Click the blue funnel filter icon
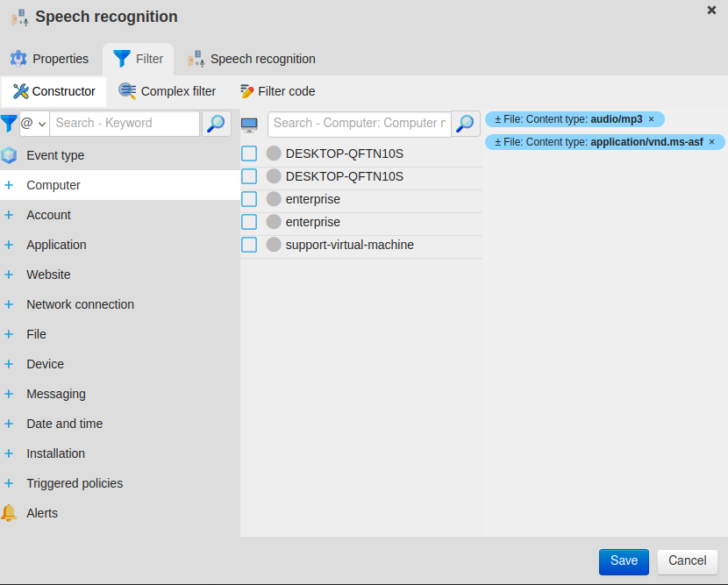 point(9,124)
